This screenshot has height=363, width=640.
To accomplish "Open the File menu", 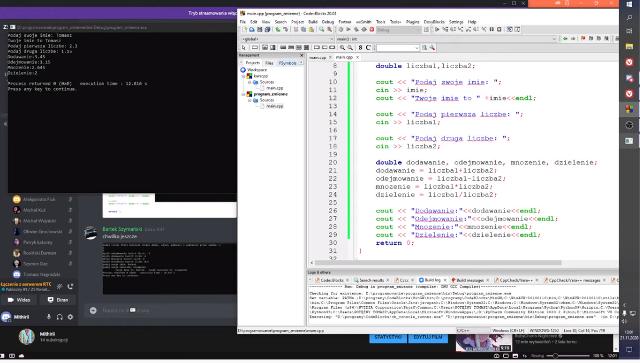I will [243, 22].
